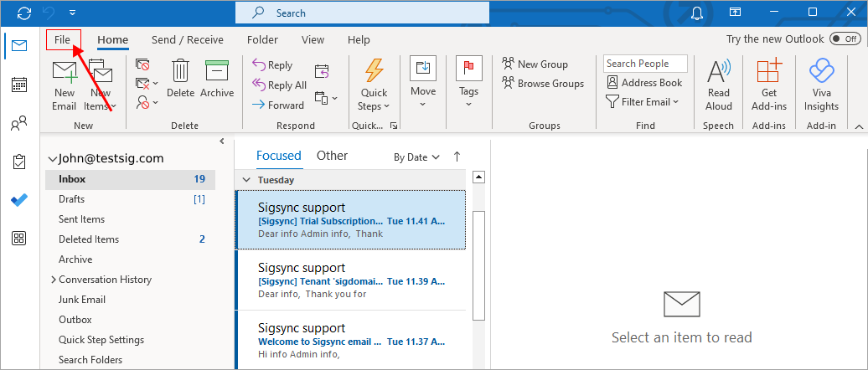The width and height of the screenshot is (868, 370).
Task: Expand the Filter Email dropdown
Action: 642,102
